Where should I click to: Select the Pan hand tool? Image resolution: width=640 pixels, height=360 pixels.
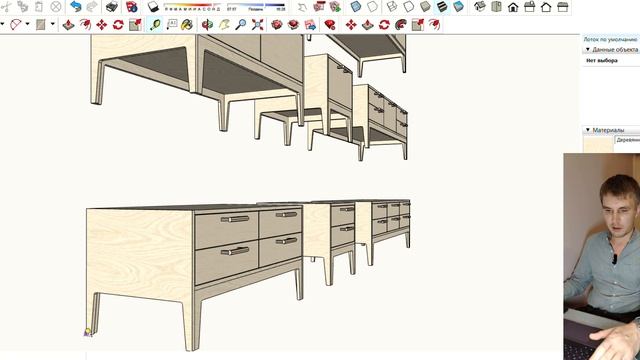point(224,24)
